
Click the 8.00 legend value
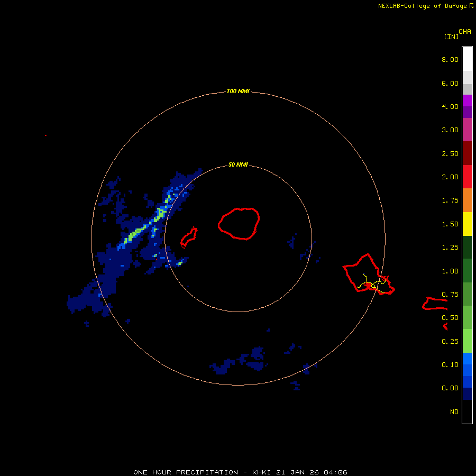(450, 59)
